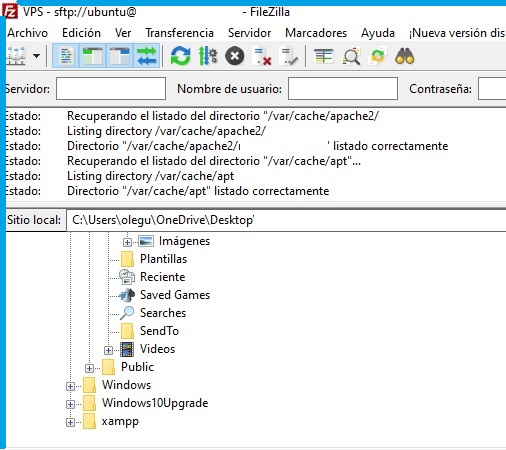Disconnect from the current server

click(262, 56)
